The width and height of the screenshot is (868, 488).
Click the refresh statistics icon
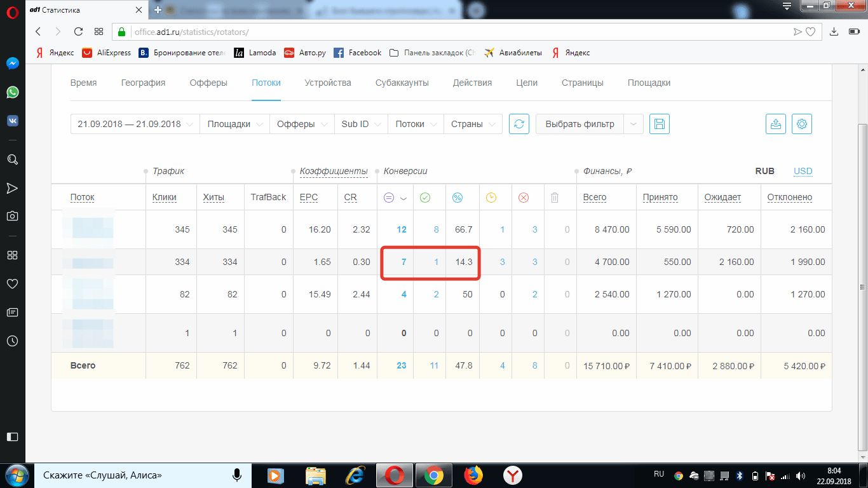[519, 124]
